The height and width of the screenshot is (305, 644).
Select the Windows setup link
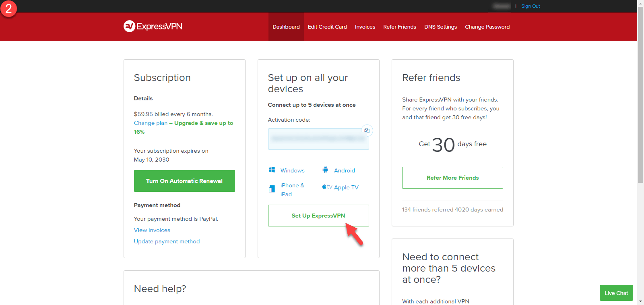(x=293, y=170)
